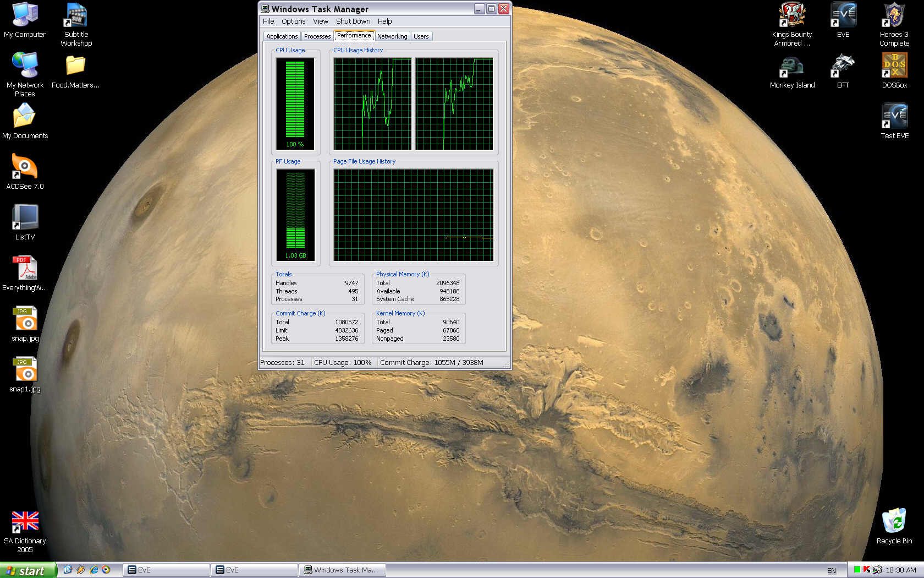Select the ACDSee 7.0 desktop icon
The width and height of the screenshot is (924, 578).
click(25, 168)
